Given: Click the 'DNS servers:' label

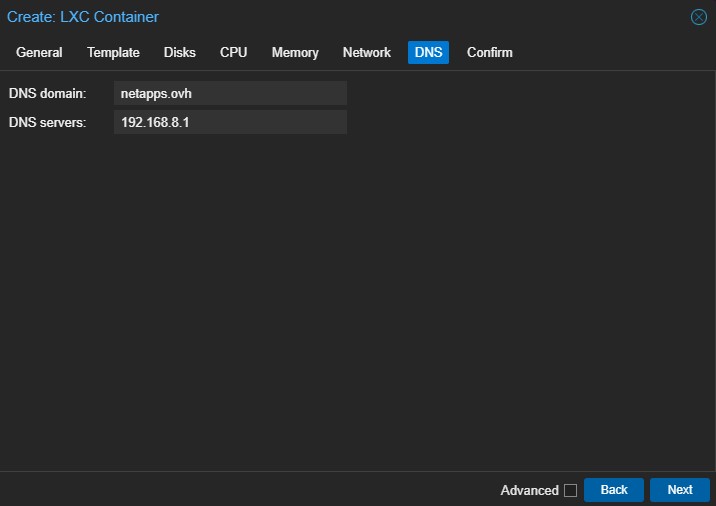Looking at the screenshot, I should tap(48, 122).
